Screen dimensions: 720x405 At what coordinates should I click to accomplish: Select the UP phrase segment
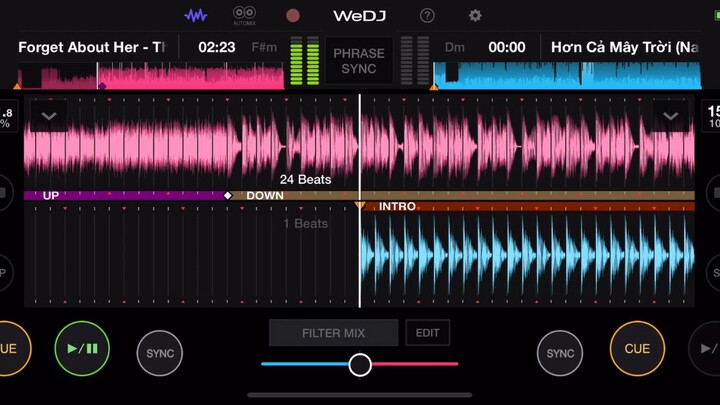point(125,196)
